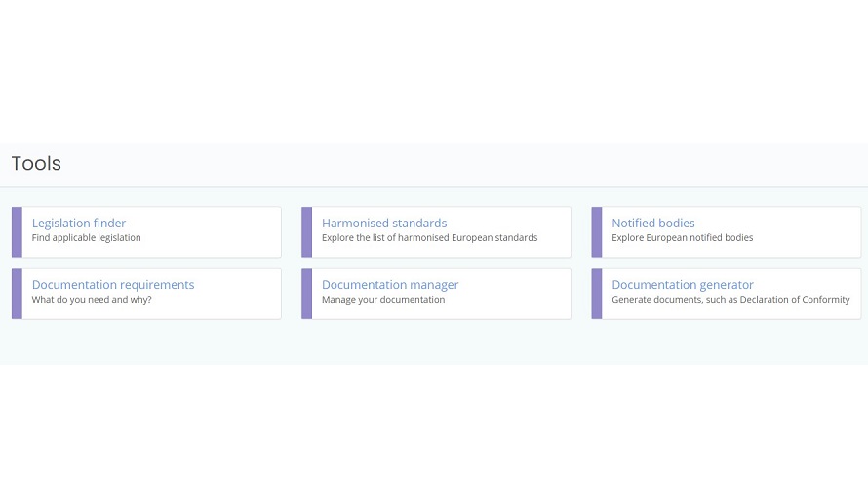
Task: Click the Tools section heading
Action: point(36,164)
